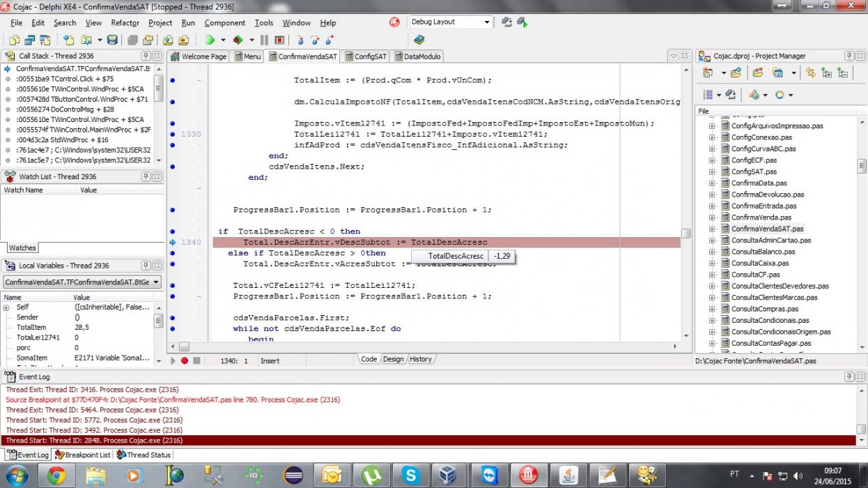
Task: Select ConsultaBalanco.pas in Project Manager
Action: [763, 252]
